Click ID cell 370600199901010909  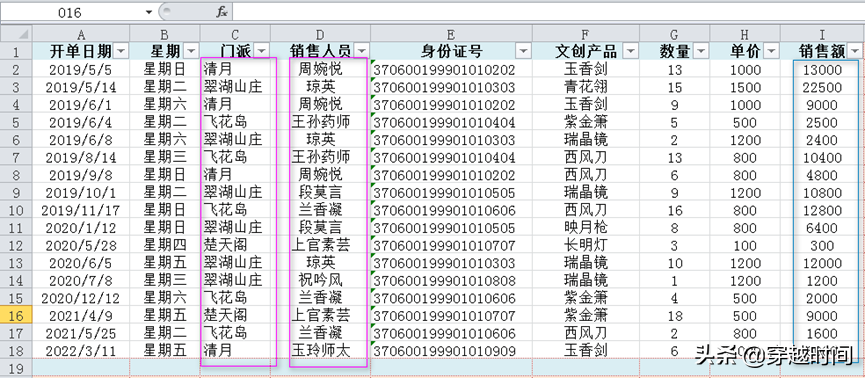(x=451, y=351)
